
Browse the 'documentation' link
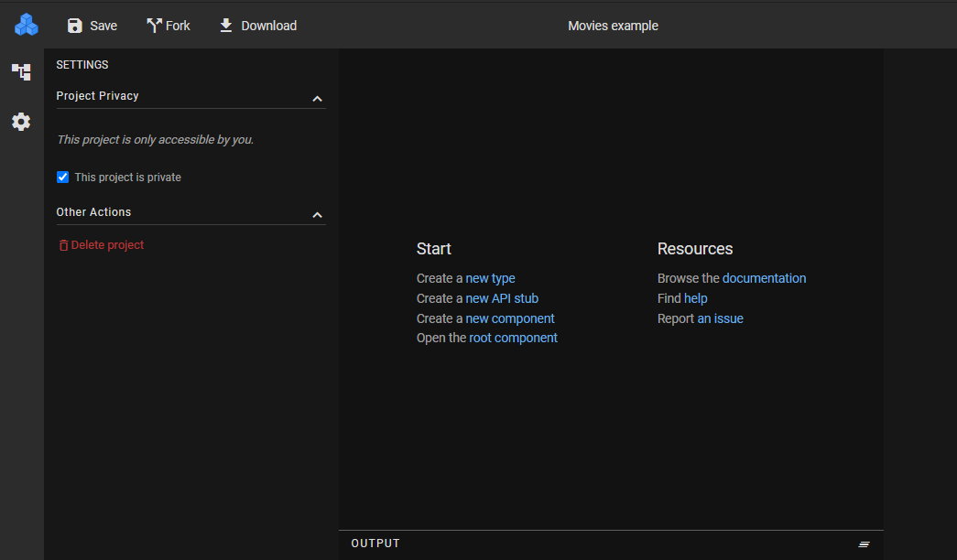tap(764, 278)
